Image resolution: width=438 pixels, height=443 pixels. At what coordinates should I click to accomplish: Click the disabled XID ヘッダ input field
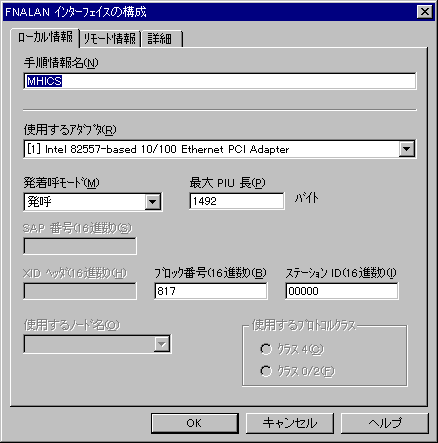point(80,291)
